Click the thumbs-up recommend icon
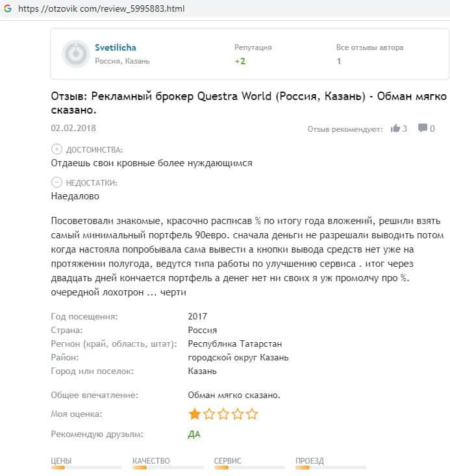 tap(395, 129)
